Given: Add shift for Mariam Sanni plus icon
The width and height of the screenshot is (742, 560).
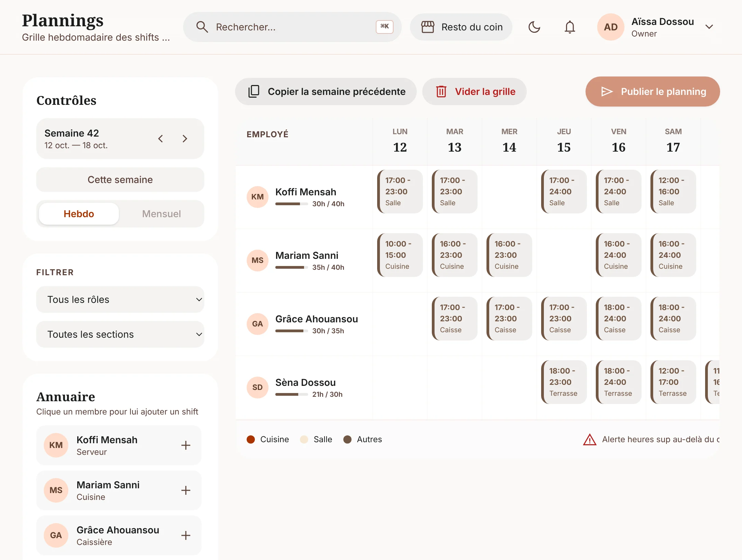Looking at the screenshot, I should (x=186, y=490).
